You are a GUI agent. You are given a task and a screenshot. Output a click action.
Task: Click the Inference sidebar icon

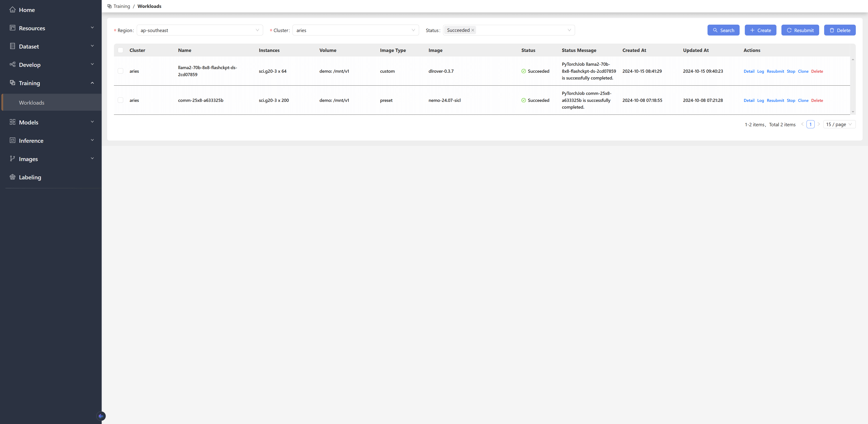[12, 140]
